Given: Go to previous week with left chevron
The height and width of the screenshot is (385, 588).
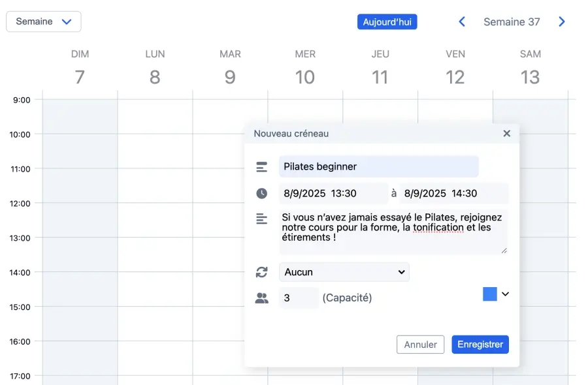Looking at the screenshot, I should click(x=462, y=22).
